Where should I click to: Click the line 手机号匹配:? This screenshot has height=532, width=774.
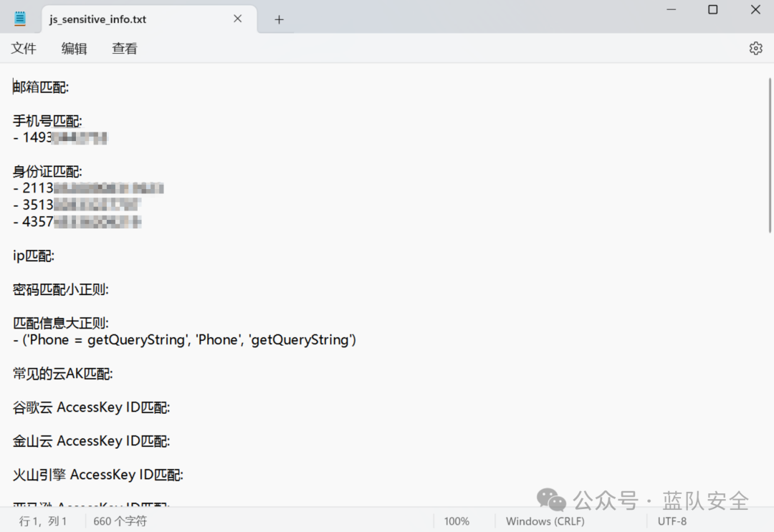click(x=47, y=121)
